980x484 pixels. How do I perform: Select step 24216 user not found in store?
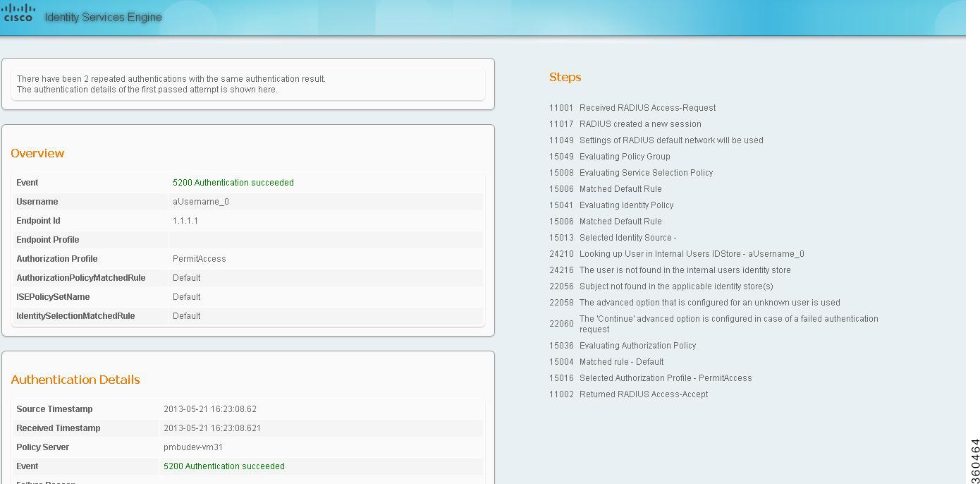(x=670, y=270)
